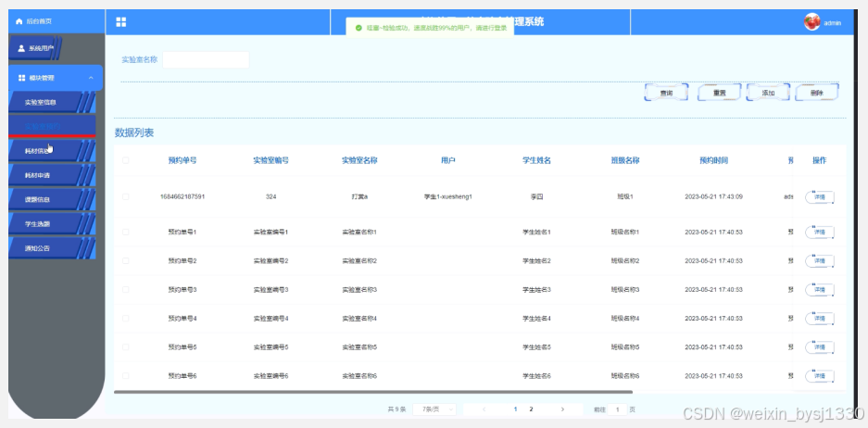
Task: Click the 1684662187591 order number cell
Action: click(x=182, y=196)
